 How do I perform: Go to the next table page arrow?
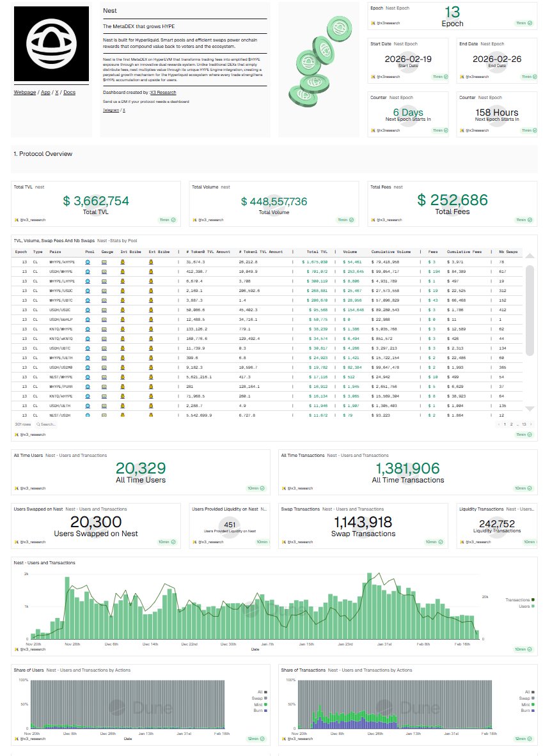coord(531,424)
